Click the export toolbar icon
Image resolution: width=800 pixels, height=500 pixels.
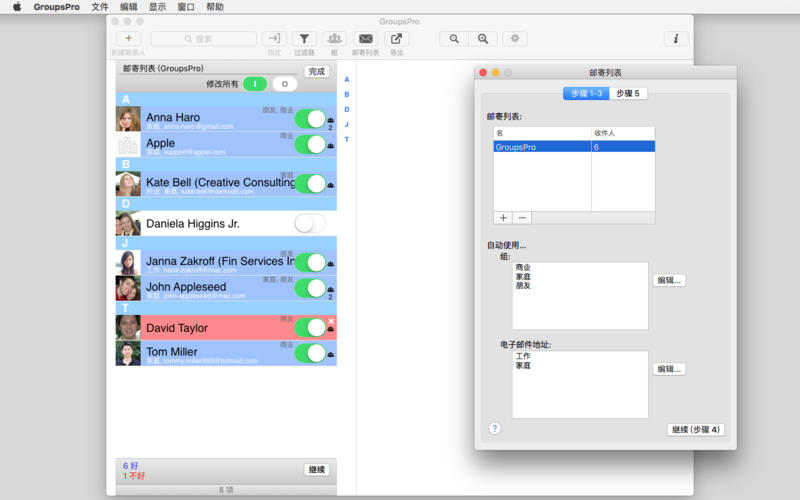pyautogui.click(x=396, y=38)
